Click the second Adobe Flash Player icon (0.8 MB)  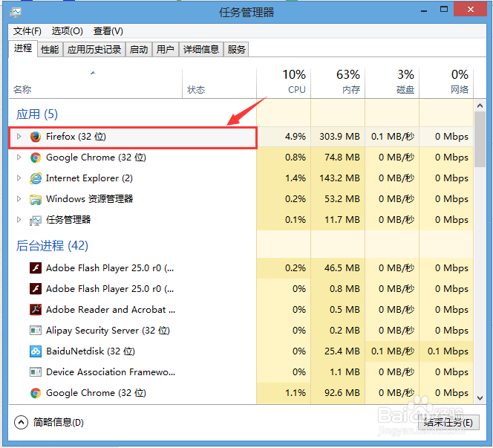pos(36,289)
